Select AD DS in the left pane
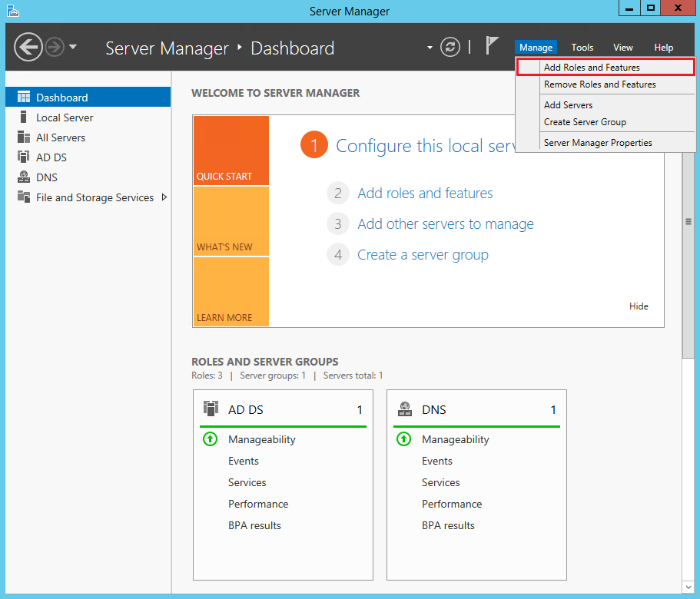Image resolution: width=700 pixels, height=599 pixels. click(x=51, y=157)
